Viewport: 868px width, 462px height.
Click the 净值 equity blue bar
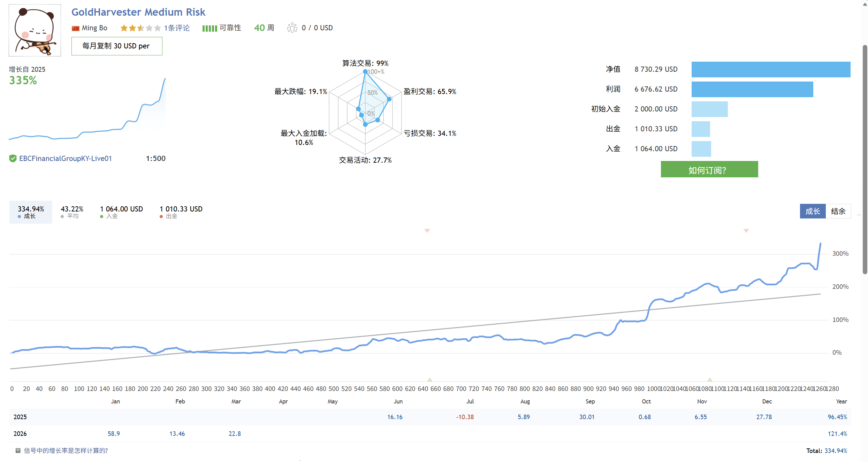tap(770, 69)
